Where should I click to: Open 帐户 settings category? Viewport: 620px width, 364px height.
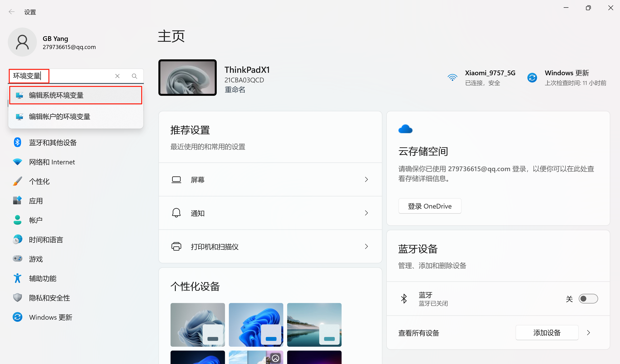click(36, 220)
